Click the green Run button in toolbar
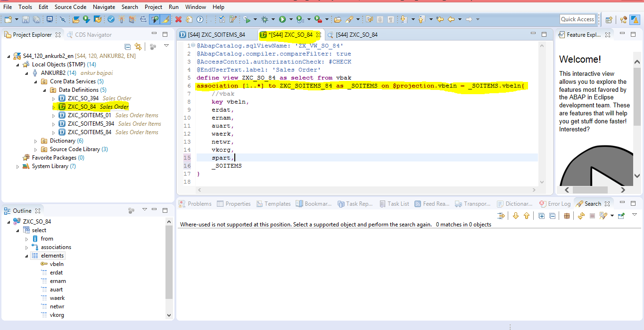Image resolution: width=644 pixels, height=330 pixels. tap(282, 19)
